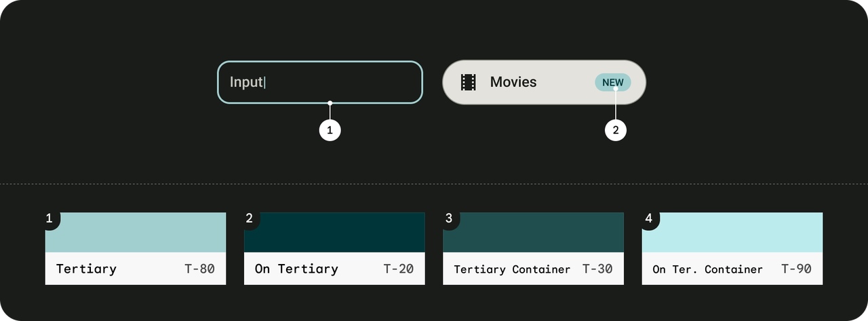The height and width of the screenshot is (321, 868).
Task: Click the NEW badge on the Movies chip
Action: pos(613,83)
